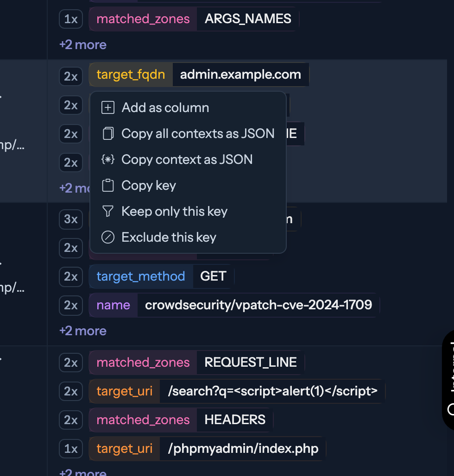454x476 pixels.
Task: Click the GET value
Action: [213, 276]
